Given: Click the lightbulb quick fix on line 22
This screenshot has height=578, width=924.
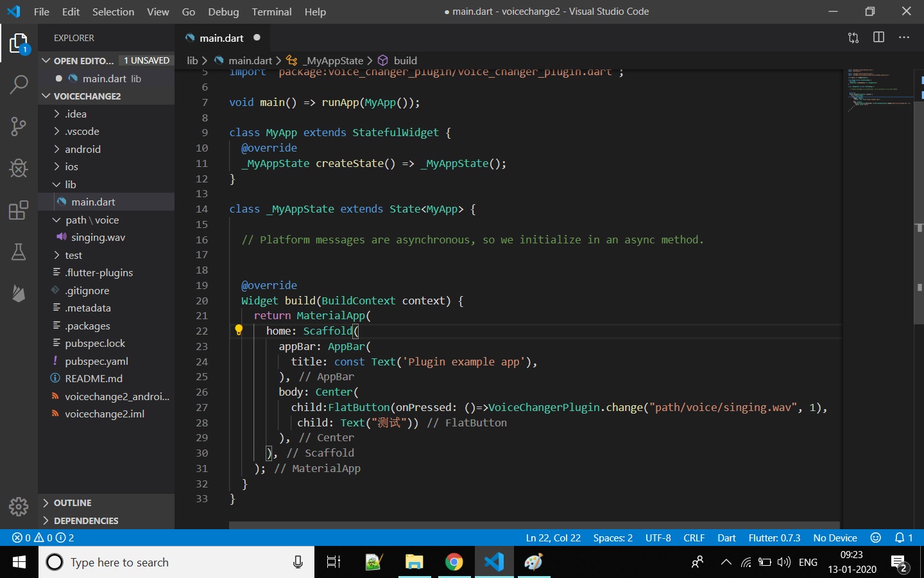Looking at the screenshot, I should tap(239, 329).
